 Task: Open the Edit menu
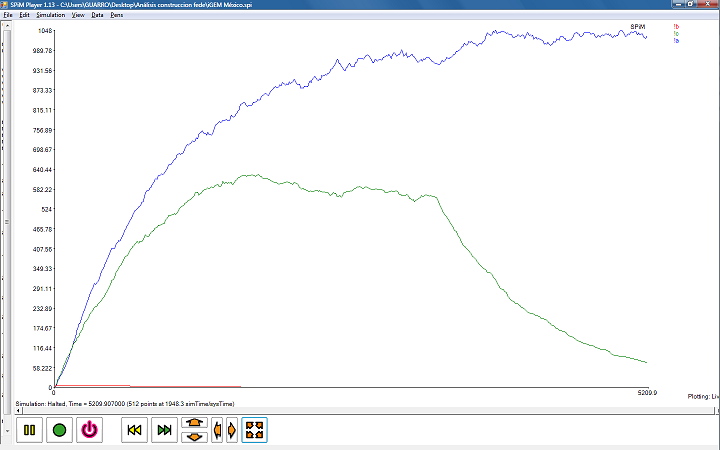point(24,15)
